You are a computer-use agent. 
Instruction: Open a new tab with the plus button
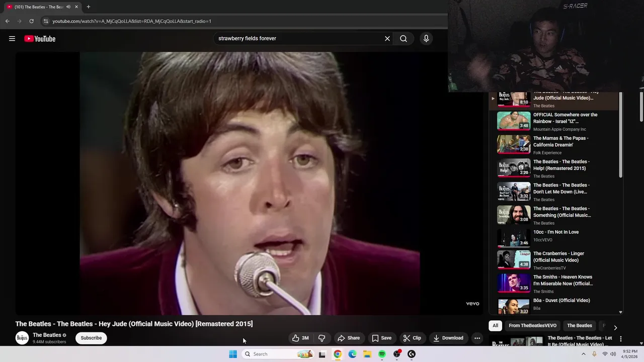pyautogui.click(x=88, y=7)
